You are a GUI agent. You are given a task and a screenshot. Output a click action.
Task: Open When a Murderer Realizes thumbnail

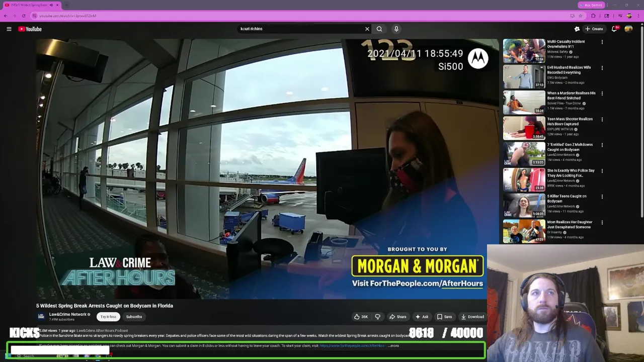(x=524, y=102)
